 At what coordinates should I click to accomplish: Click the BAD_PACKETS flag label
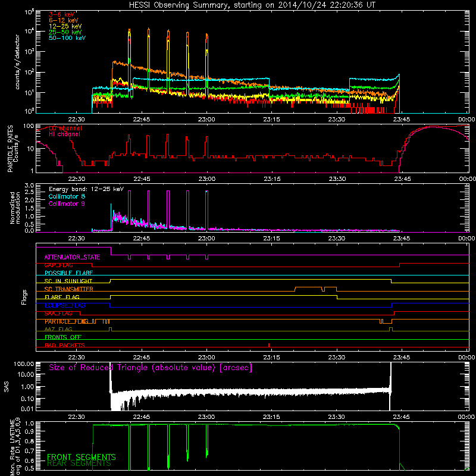tap(65, 346)
